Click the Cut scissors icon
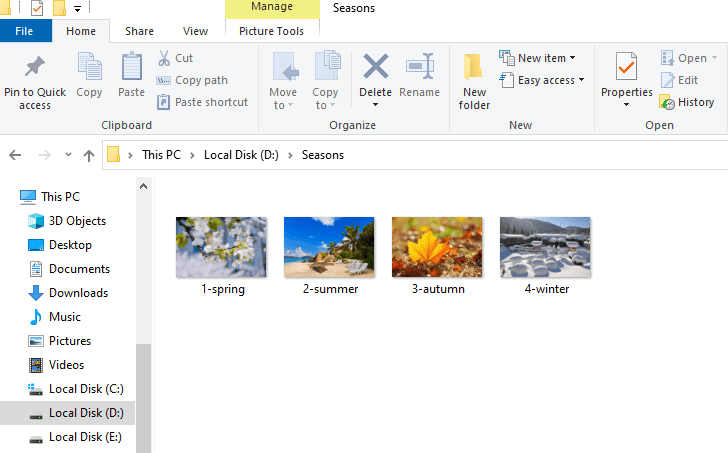 [x=164, y=58]
